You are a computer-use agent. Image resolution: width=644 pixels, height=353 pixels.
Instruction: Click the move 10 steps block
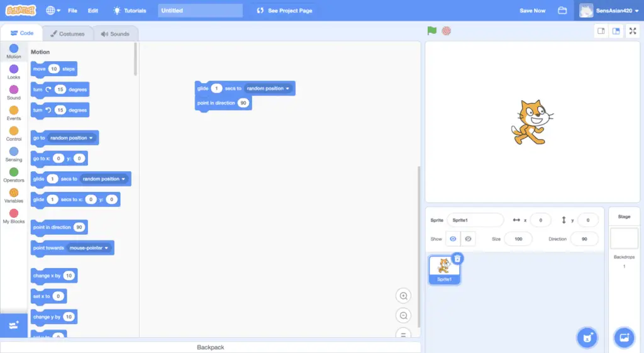point(54,69)
